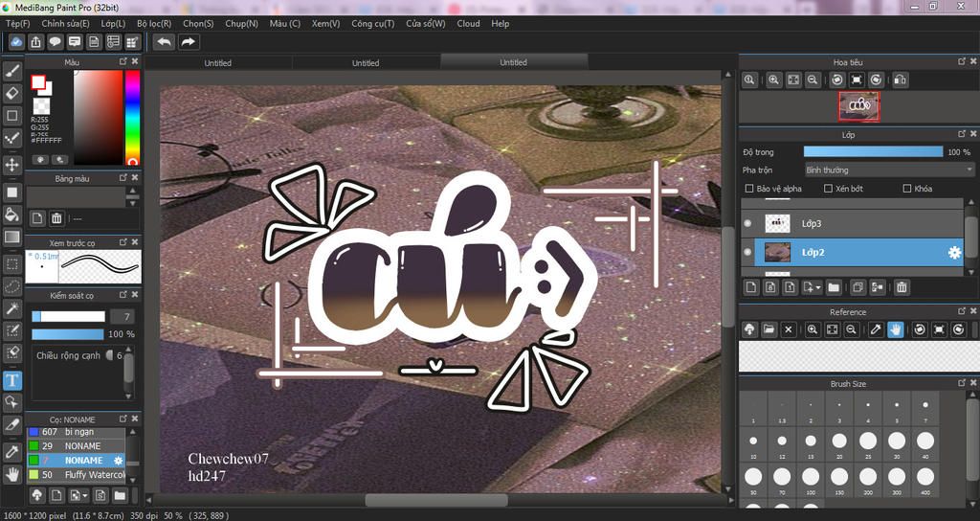Select the Brush tool

[11, 72]
